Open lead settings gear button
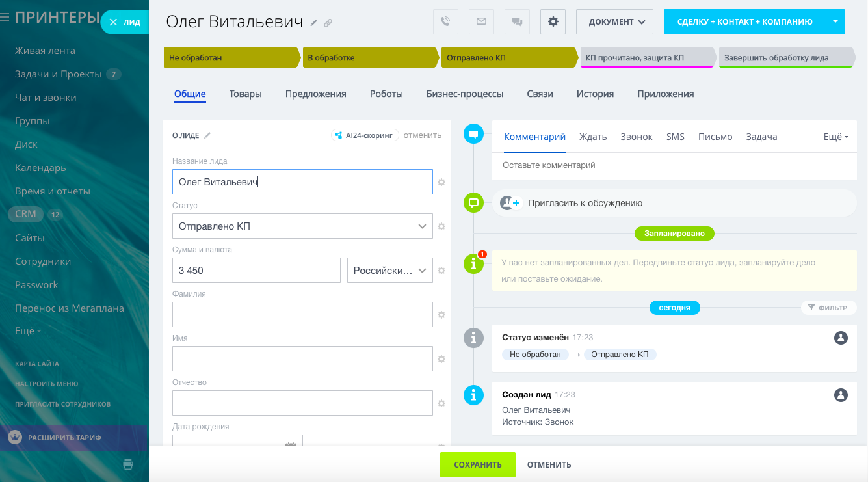Screen dimensions: 868x482 coord(553,21)
